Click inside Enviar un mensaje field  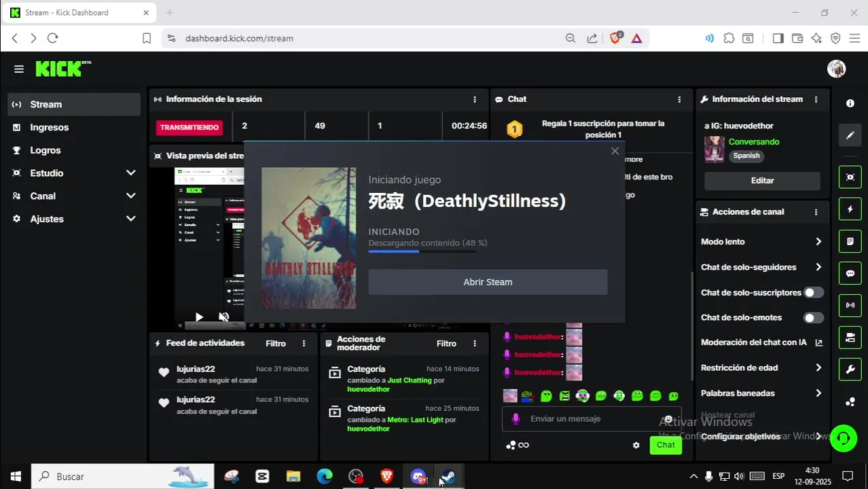click(x=591, y=419)
